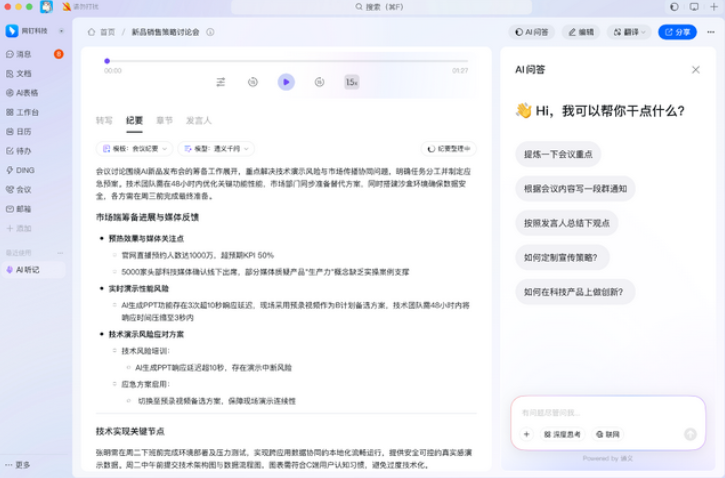Click the audio progress slider track
The image size is (725, 478).
(x=286, y=61)
